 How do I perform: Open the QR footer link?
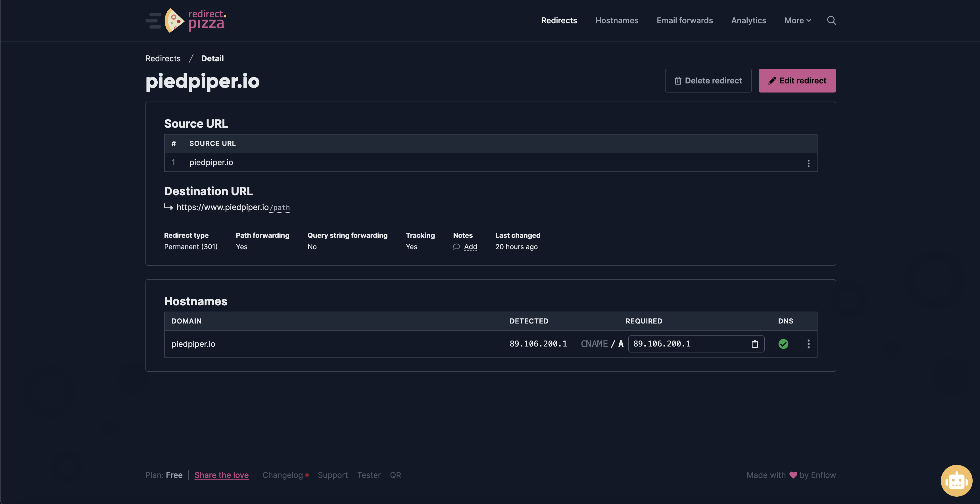coord(395,475)
